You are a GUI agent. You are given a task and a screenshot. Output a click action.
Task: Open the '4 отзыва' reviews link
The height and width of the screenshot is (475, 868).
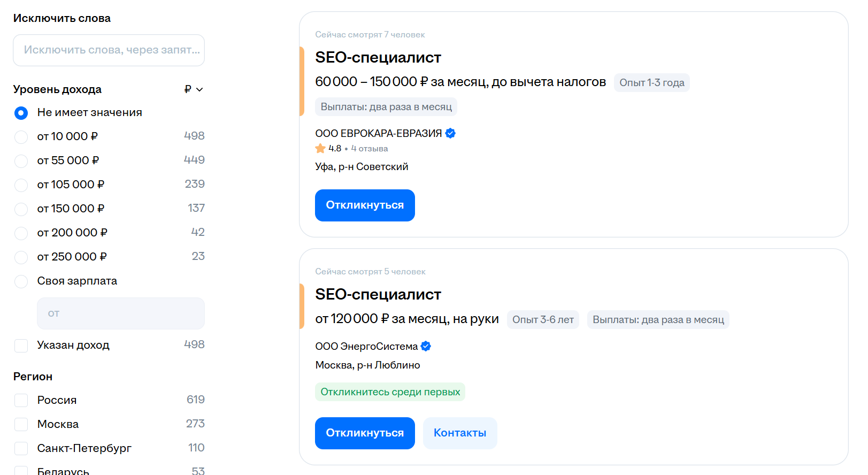click(x=369, y=149)
